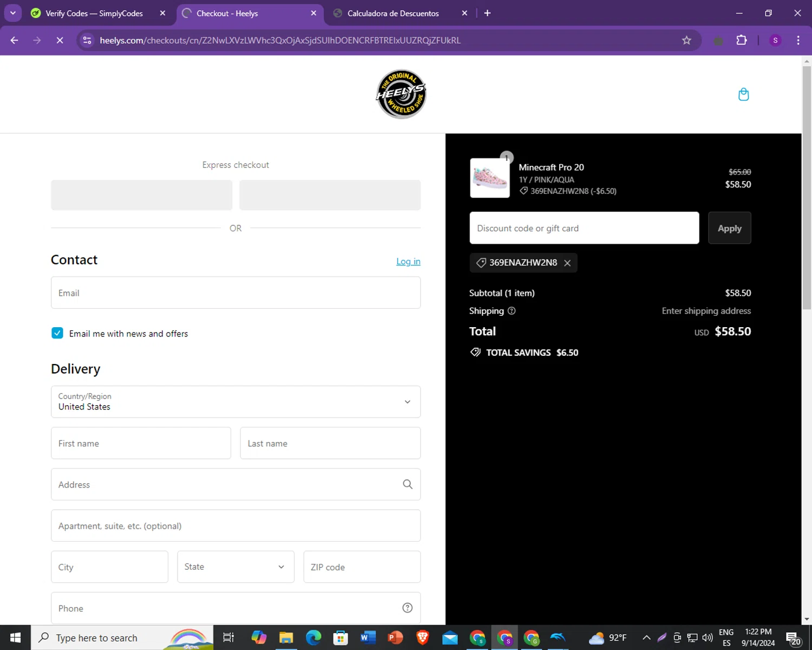812x650 pixels.
Task: Select the Checkout - Heelys tab
Action: [249, 13]
